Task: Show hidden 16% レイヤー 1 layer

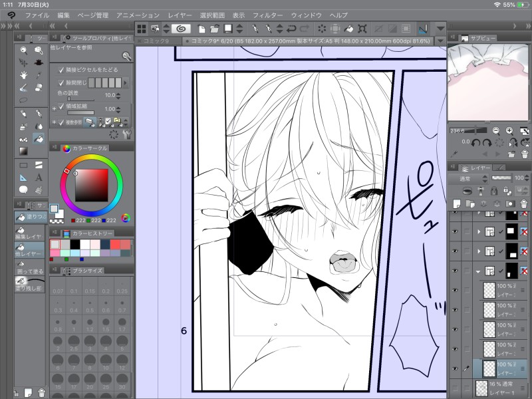Action: click(x=455, y=388)
